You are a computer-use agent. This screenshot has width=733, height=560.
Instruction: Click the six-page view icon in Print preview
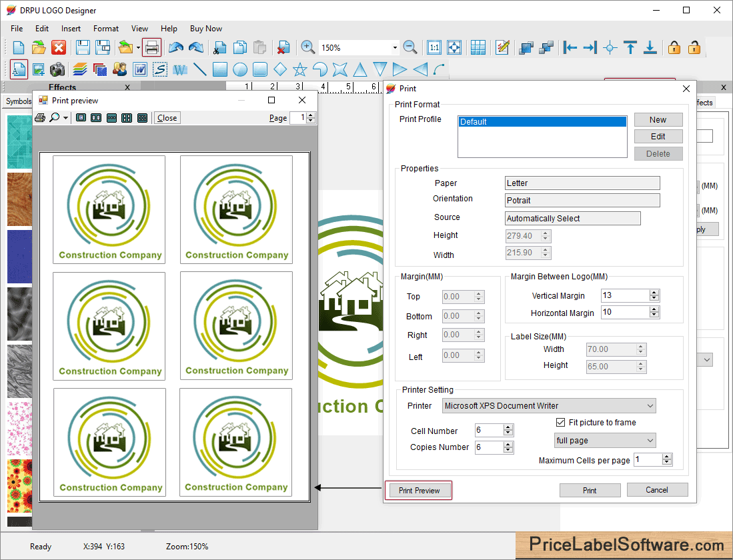(x=143, y=118)
